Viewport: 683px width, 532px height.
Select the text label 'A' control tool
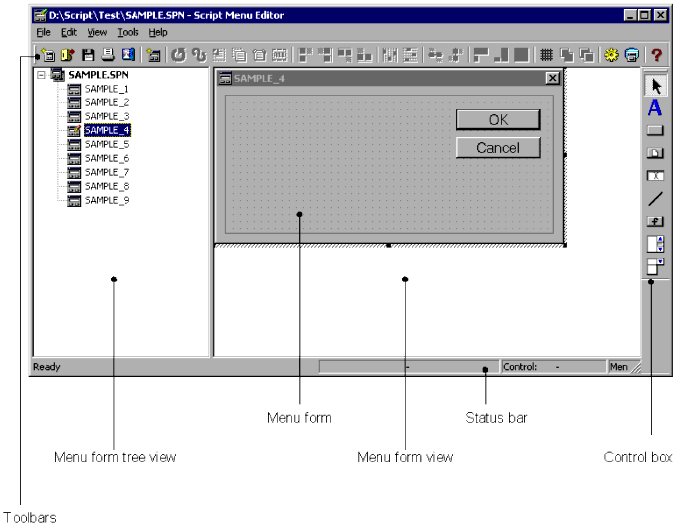655,109
